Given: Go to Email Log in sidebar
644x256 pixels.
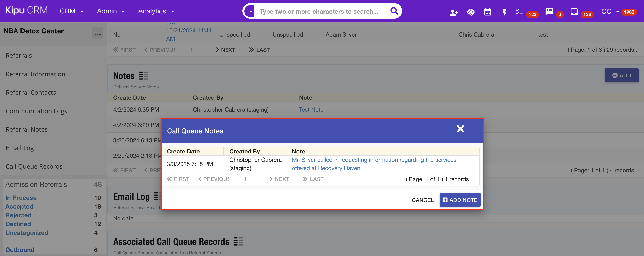Looking at the screenshot, I should point(19,148).
